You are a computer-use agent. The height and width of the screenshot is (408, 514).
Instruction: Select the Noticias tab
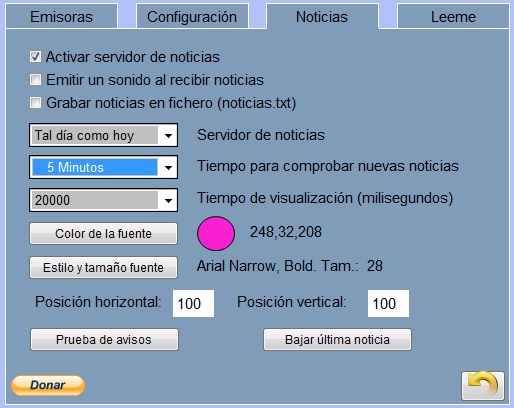point(322,16)
